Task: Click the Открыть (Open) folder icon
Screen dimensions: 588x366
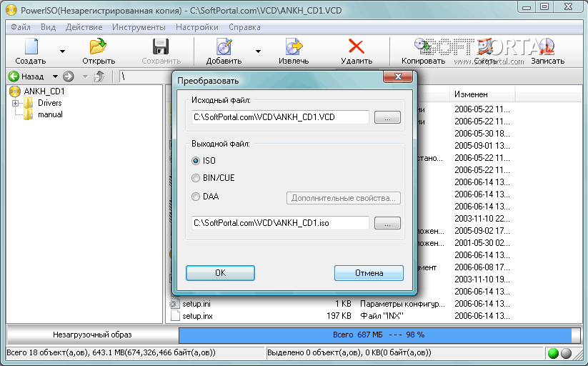Action: coord(99,47)
